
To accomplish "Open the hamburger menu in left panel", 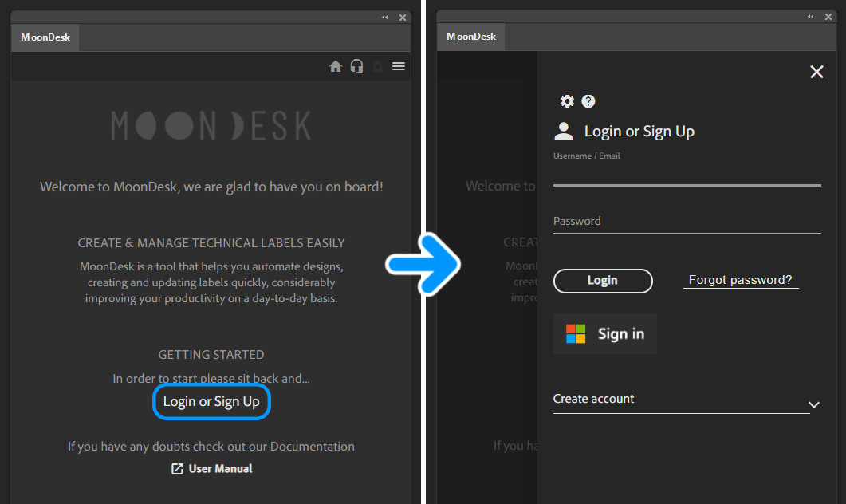I will tap(399, 66).
